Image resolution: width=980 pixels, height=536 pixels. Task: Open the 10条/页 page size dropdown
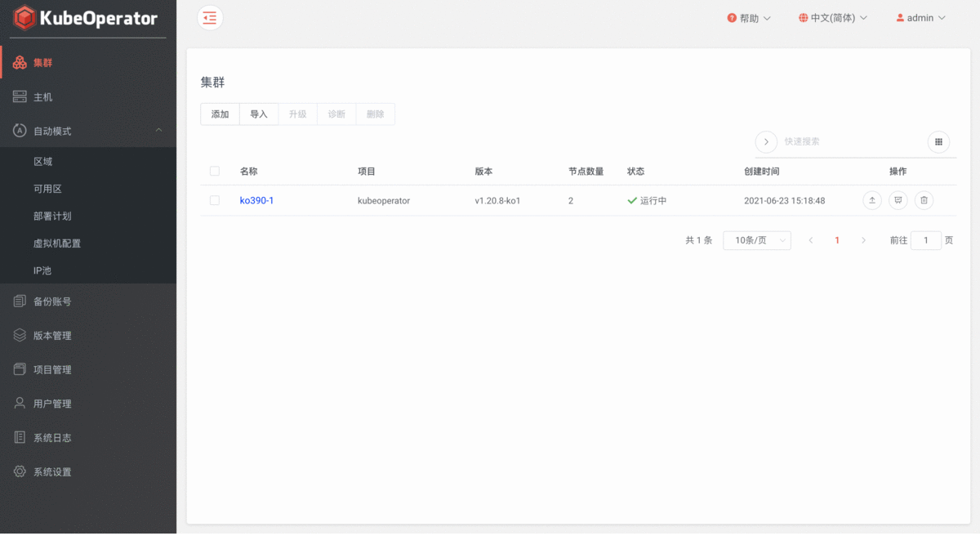tap(757, 240)
